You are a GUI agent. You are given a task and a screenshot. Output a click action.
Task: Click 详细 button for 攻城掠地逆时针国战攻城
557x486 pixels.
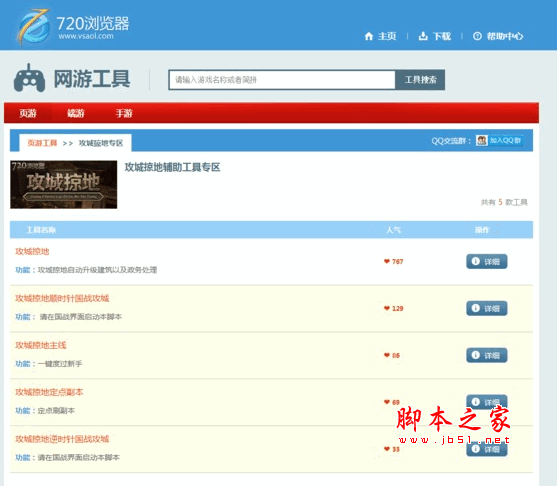[487, 449]
